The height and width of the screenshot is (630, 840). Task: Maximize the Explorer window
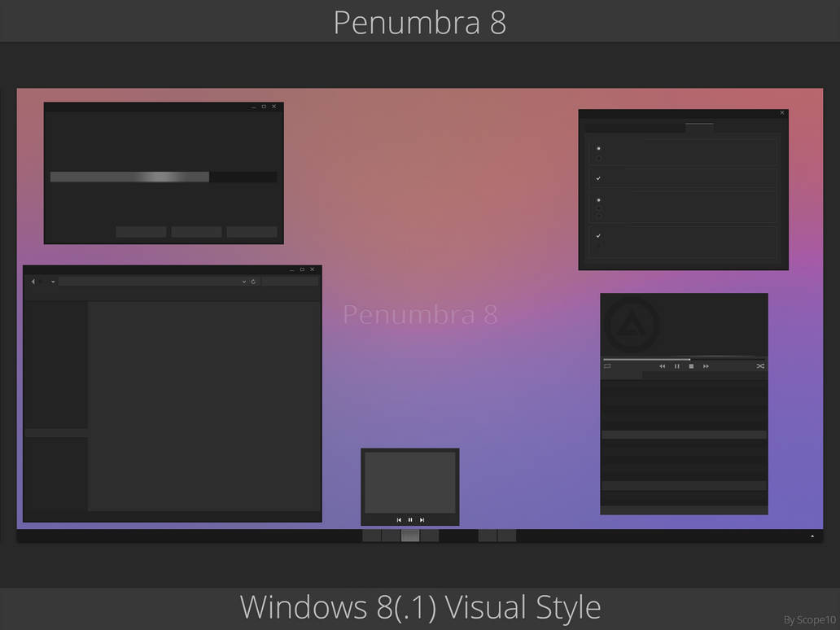(x=302, y=269)
